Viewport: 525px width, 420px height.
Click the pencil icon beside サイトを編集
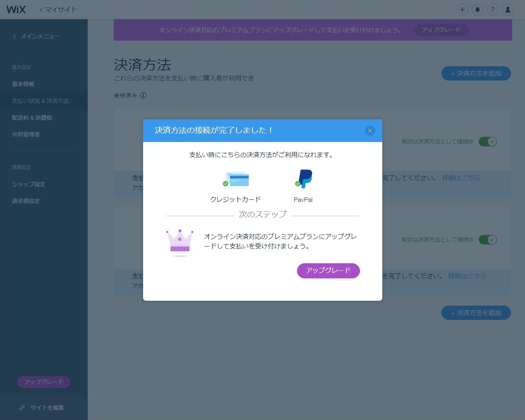pyautogui.click(x=22, y=408)
